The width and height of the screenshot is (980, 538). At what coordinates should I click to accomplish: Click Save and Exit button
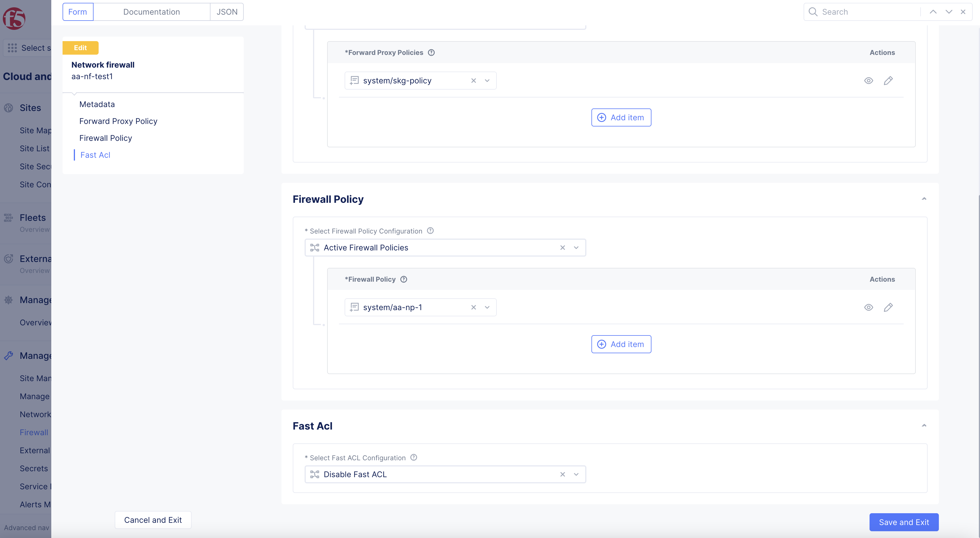[x=904, y=522]
